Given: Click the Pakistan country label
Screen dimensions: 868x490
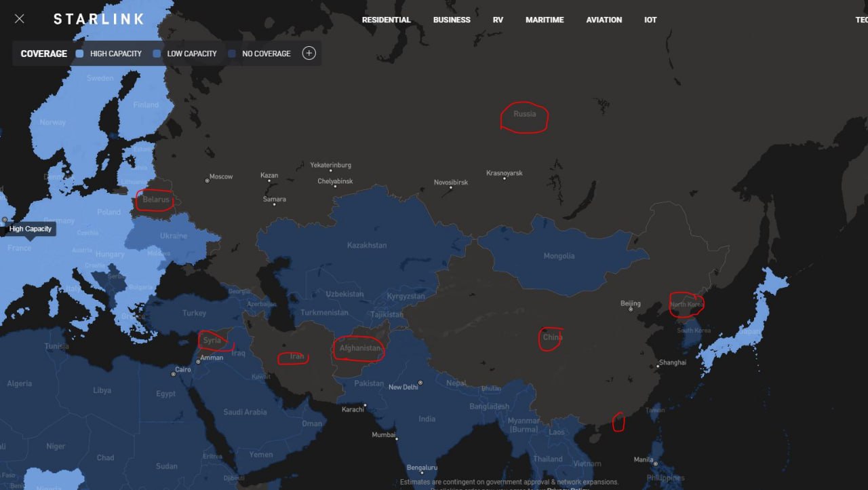Looking at the screenshot, I should [370, 383].
